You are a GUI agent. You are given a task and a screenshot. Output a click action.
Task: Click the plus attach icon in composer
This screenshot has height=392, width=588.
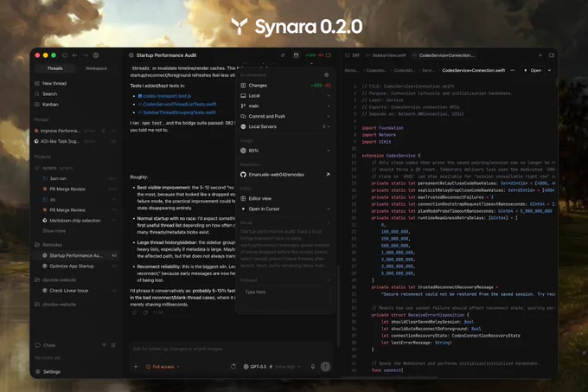click(136, 367)
